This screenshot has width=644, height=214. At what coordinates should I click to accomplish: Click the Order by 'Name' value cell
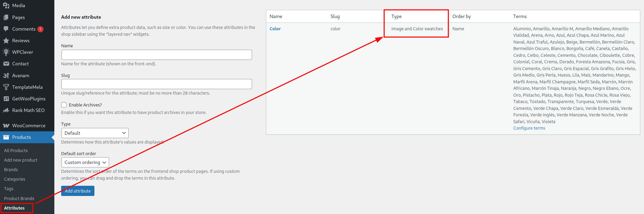pos(458,29)
